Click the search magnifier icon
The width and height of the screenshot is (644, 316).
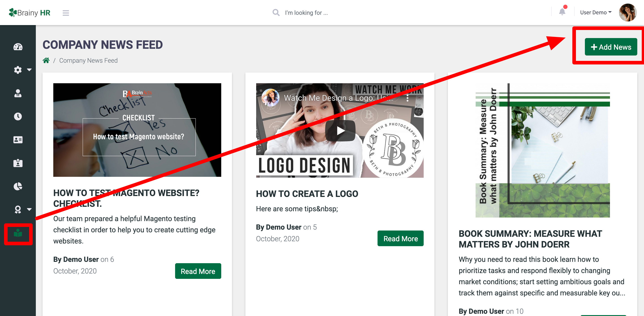(276, 13)
